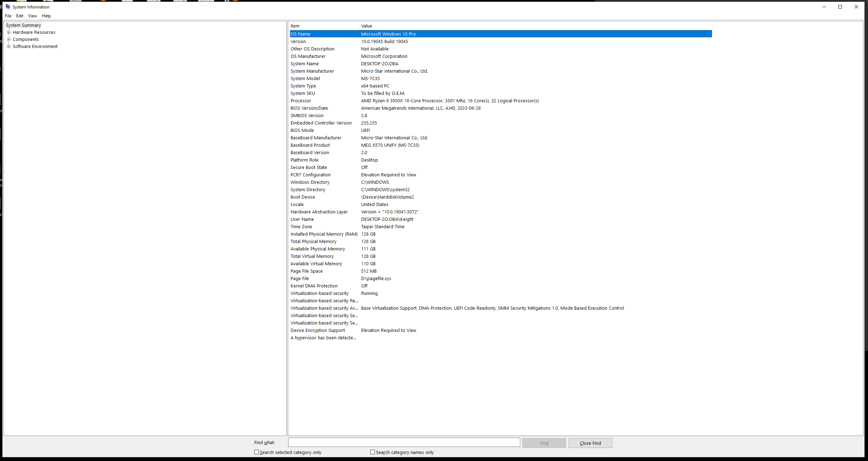Viewport: 868px width, 461px height.
Task: Select the Other OS Description row
Action: coord(500,49)
